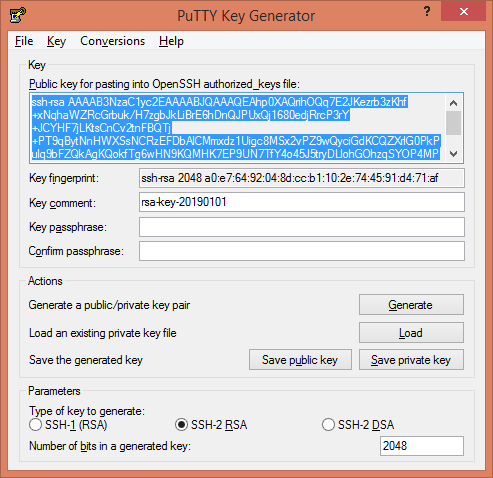
Task: Open the Help menu
Action: pyautogui.click(x=171, y=41)
